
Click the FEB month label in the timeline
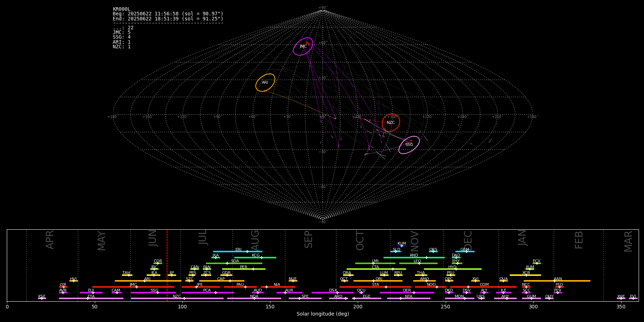579,240
